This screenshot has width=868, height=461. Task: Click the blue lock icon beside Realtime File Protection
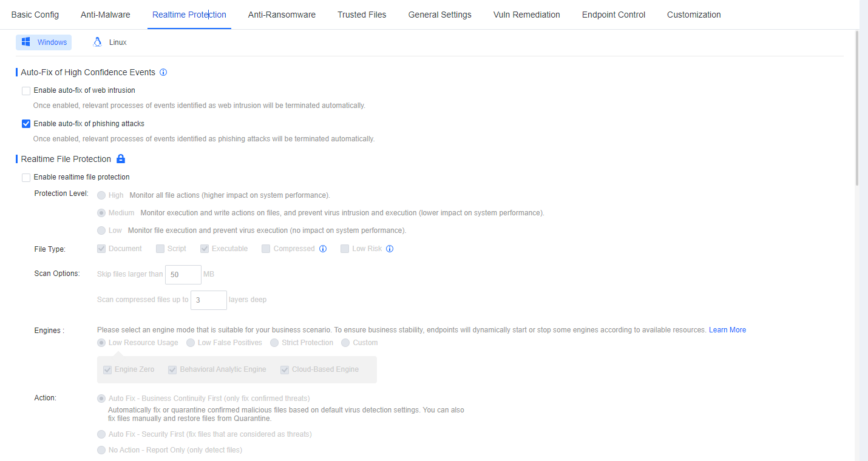tap(121, 159)
